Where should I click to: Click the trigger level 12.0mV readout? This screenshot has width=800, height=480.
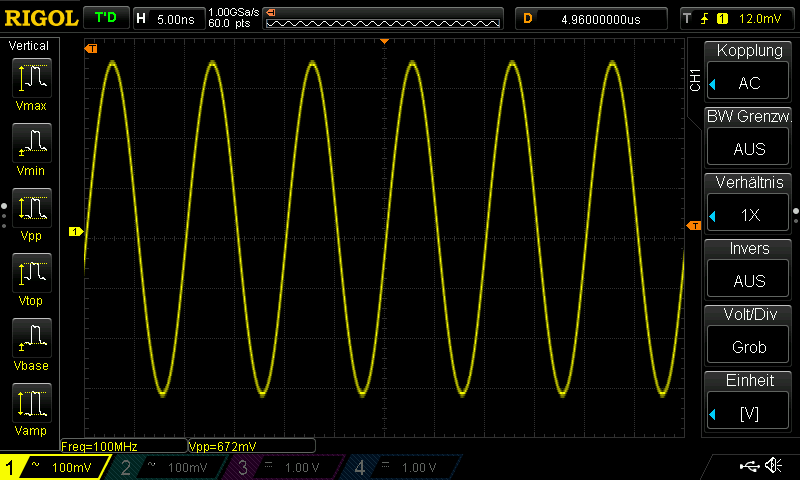(760, 19)
